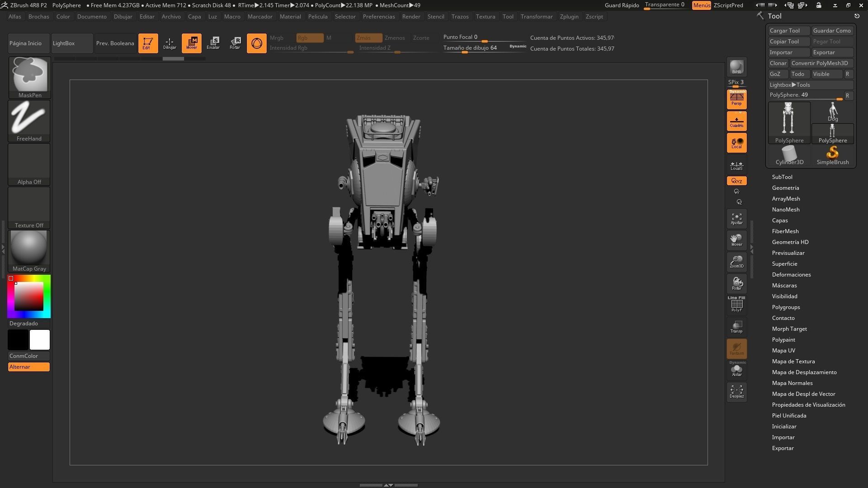Click Convertir PolyMesh3D button

[821, 63]
